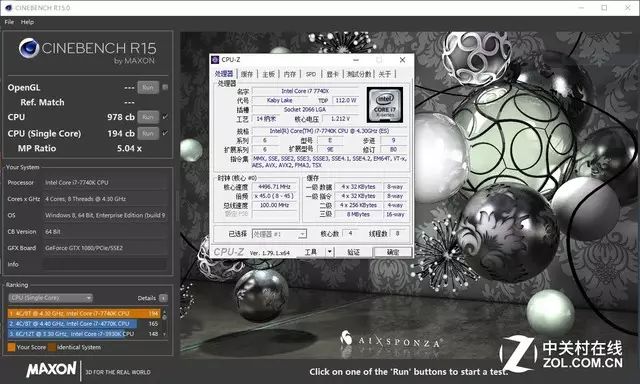This screenshot has width=640, height=384.
Task: Run the CPU (Single Core) benchmark
Action: pyautogui.click(x=148, y=133)
